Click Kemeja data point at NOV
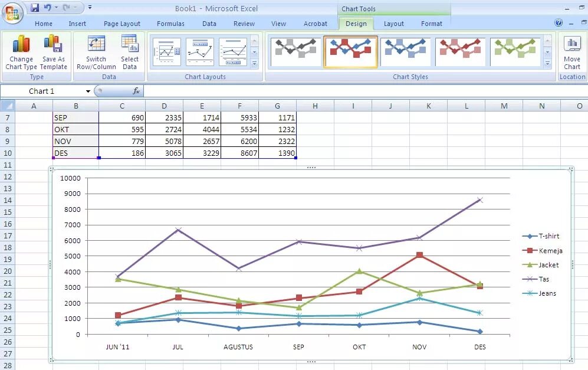The width and height of the screenshot is (588, 370). (420, 255)
